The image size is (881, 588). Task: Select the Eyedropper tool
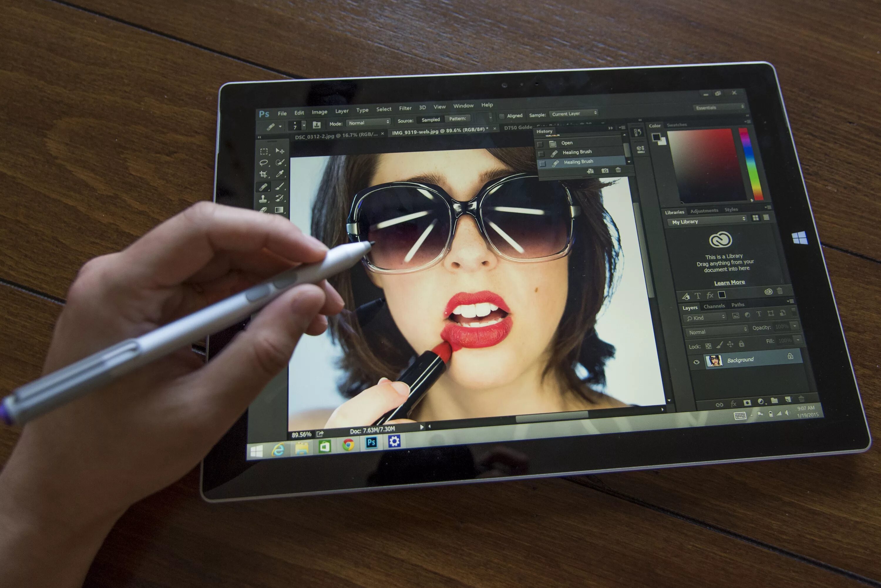(280, 173)
